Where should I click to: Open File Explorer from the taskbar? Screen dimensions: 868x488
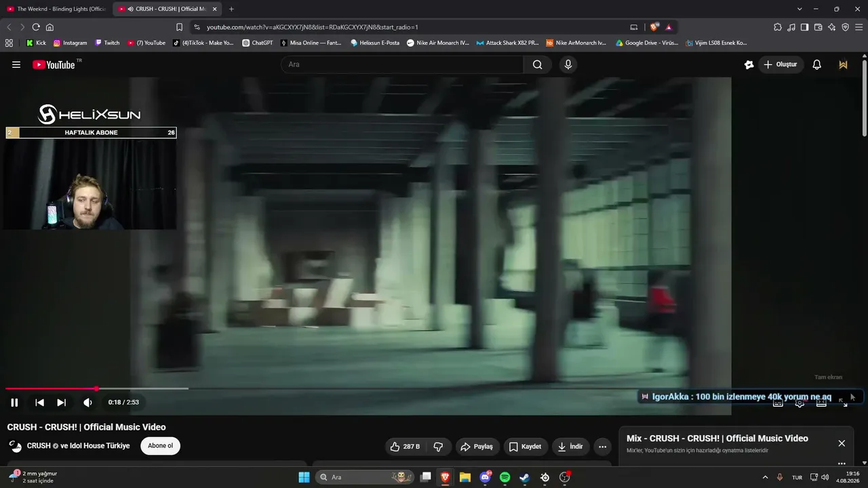465,477
